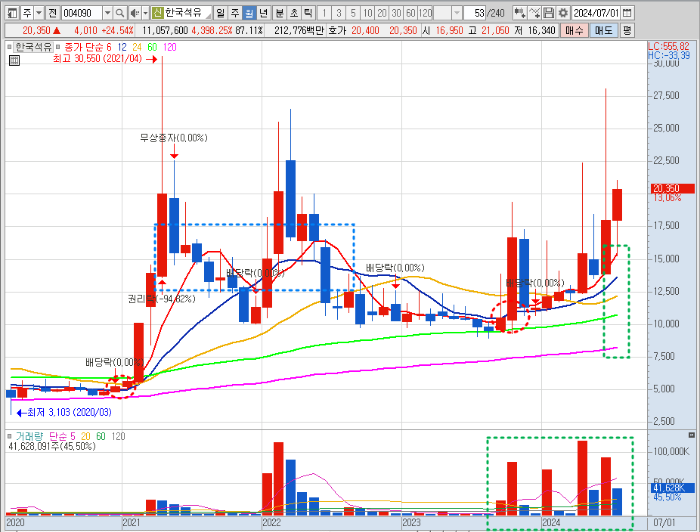Click the 최고 30,550 (2021/04) high label
Screen dimensions: 700x532
click(x=97, y=58)
